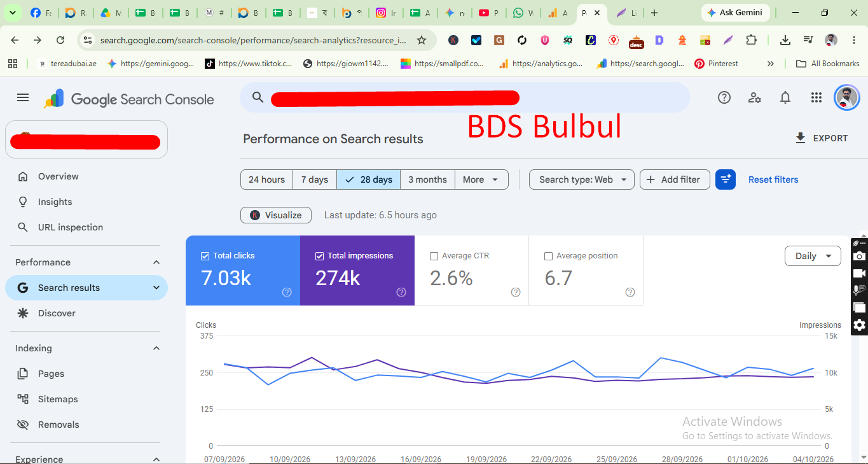Open help for Total impressions
This screenshot has height=464, width=868.
tap(401, 292)
